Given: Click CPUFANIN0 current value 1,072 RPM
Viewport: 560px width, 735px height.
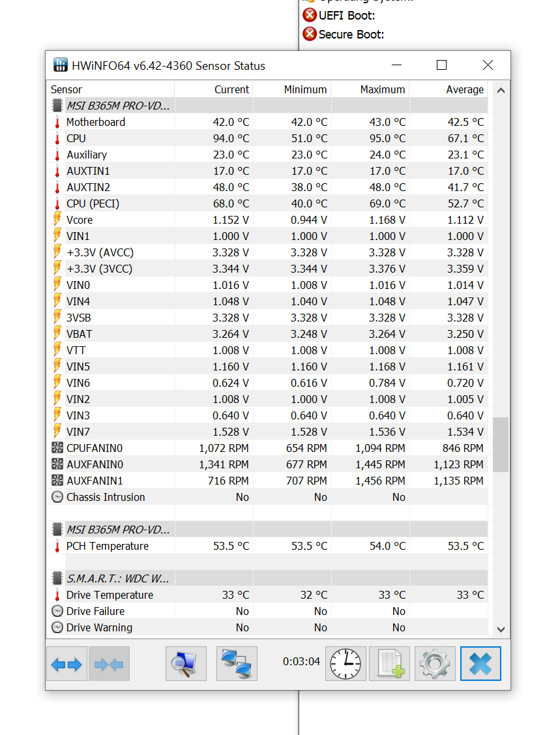Looking at the screenshot, I should (x=224, y=448).
